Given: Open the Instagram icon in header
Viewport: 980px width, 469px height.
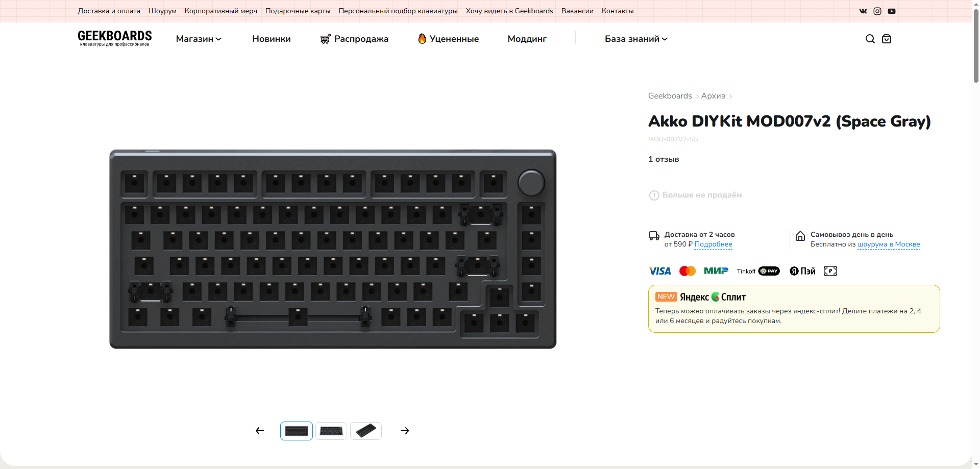Looking at the screenshot, I should click(x=877, y=11).
